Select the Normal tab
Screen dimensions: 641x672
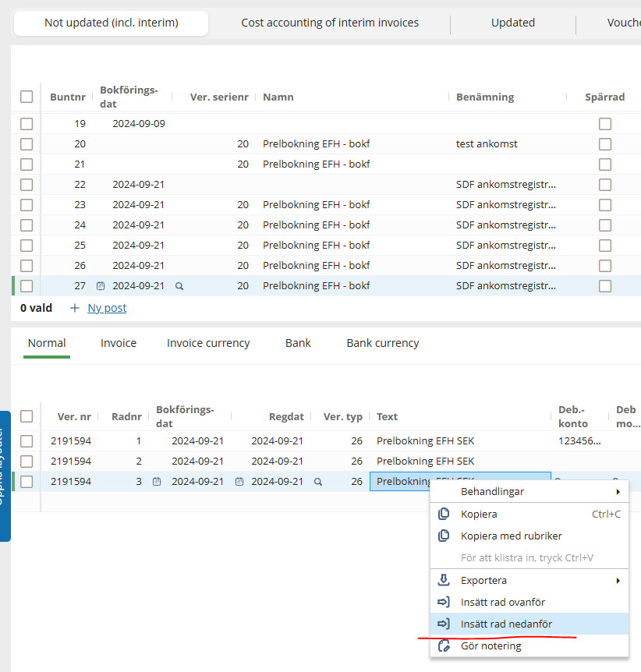pyautogui.click(x=47, y=343)
